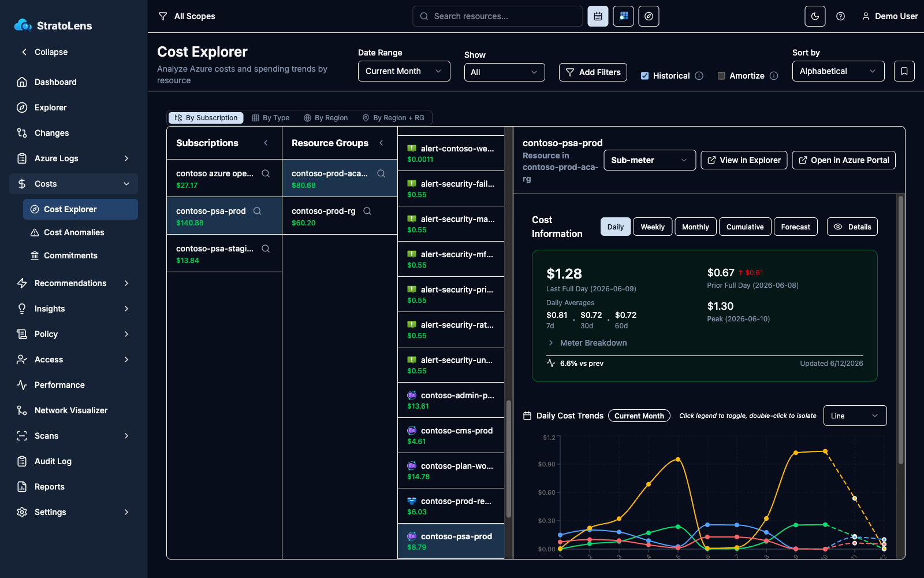Viewport: 924px width, 578px height.
Task: Click search icon on contoso azure ope... row
Action: pyautogui.click(x=266, y=173)
